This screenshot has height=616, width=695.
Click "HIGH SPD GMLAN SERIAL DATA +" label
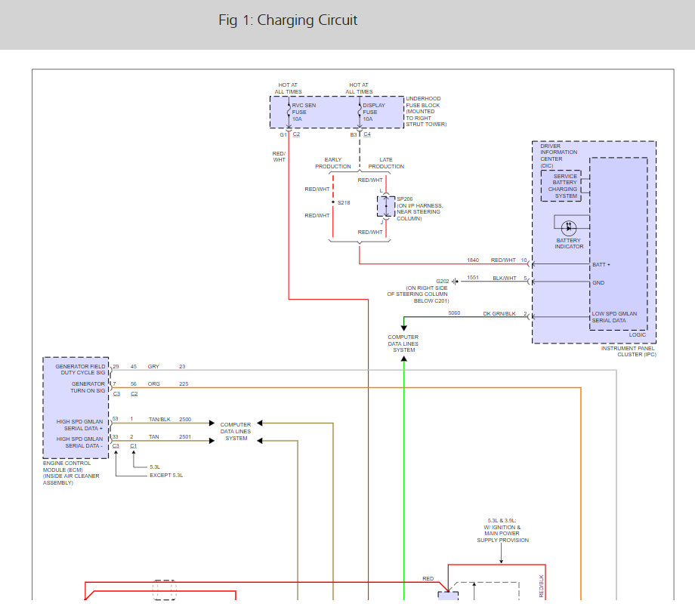[x=80, y=425]
